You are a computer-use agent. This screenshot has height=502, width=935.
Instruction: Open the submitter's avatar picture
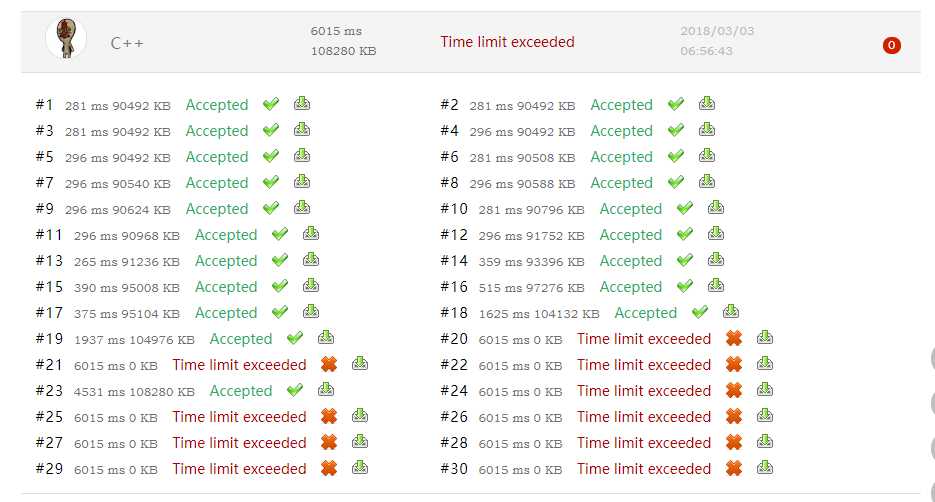[66, 38]
